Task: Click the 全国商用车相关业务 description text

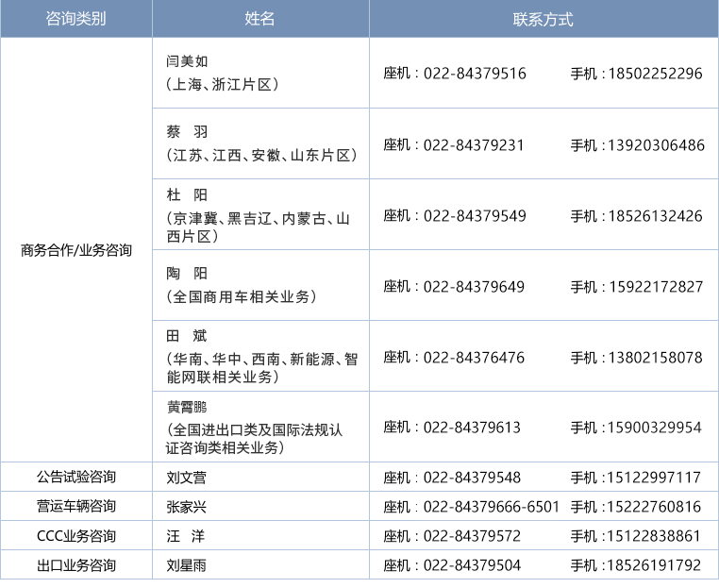Action: coord(242,296)
